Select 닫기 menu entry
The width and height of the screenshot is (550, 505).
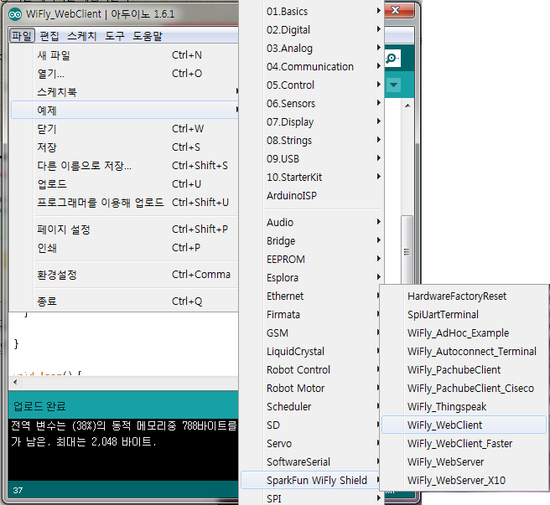(x=125, y=129)
